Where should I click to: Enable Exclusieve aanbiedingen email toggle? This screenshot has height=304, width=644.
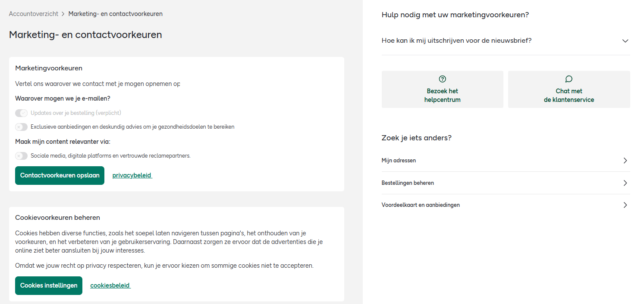(22, 127)
